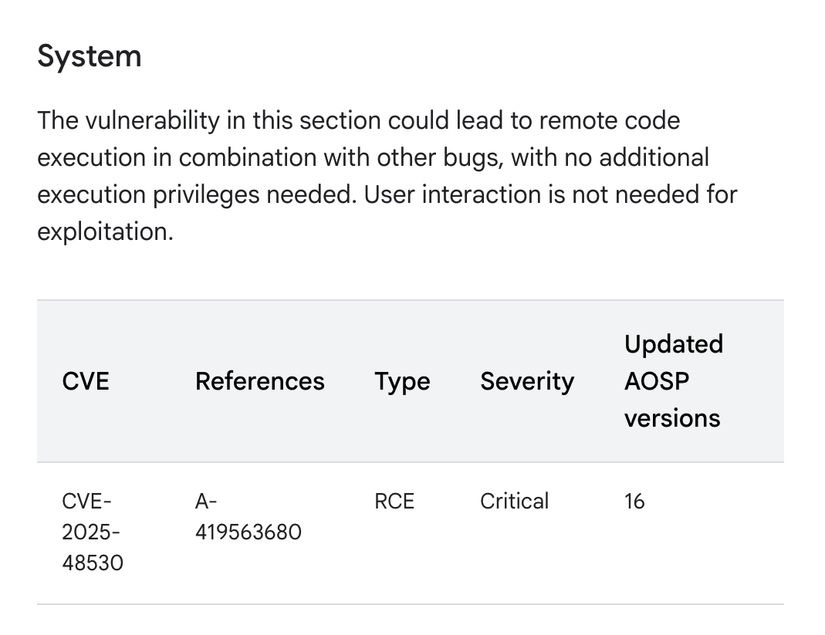Select the CVE-2025-48530 table cell
Image resolution: width=825 pixels, height=635 pixels.
pyautogui.click(x=93, y=532)
